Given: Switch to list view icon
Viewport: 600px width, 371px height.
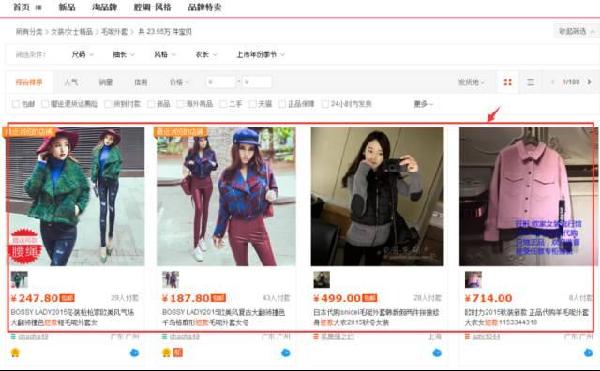Looking at the screenshot, I should coord(530,82).
